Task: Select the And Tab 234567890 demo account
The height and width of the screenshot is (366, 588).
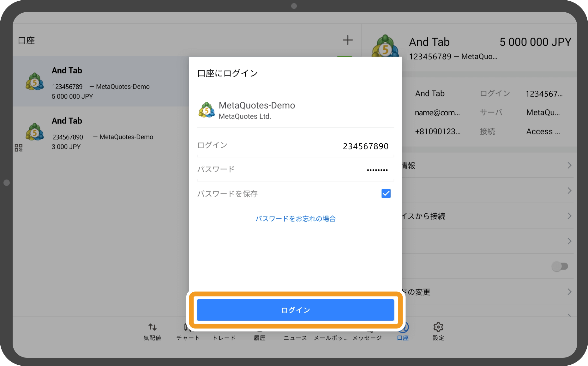Action: tap(95, 133)
